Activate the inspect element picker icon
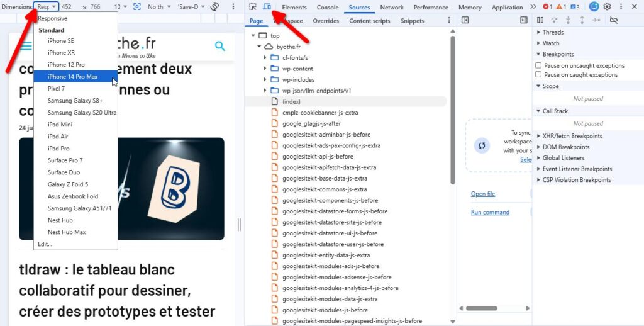644x326 pixels. pos(253,6)
